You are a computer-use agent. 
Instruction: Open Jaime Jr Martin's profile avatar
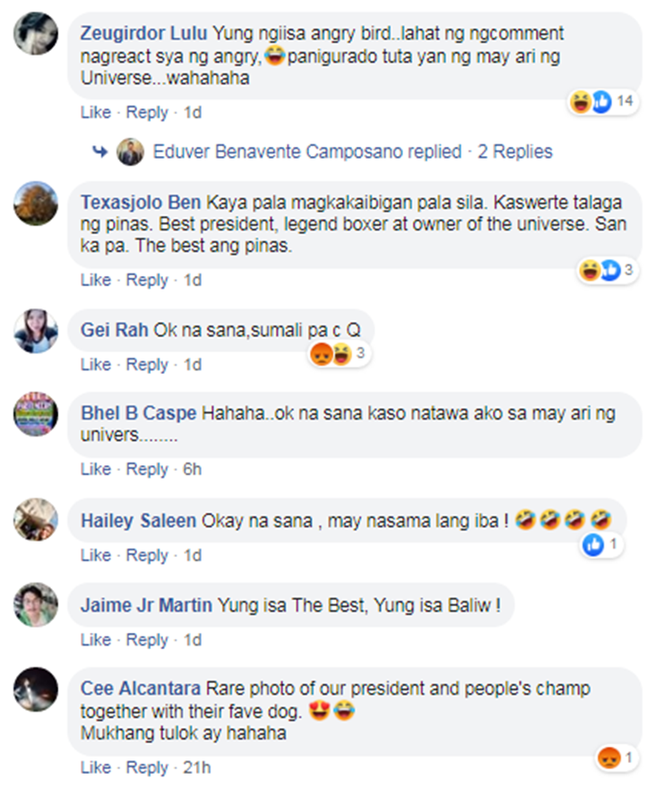click(x=36, y=604)
